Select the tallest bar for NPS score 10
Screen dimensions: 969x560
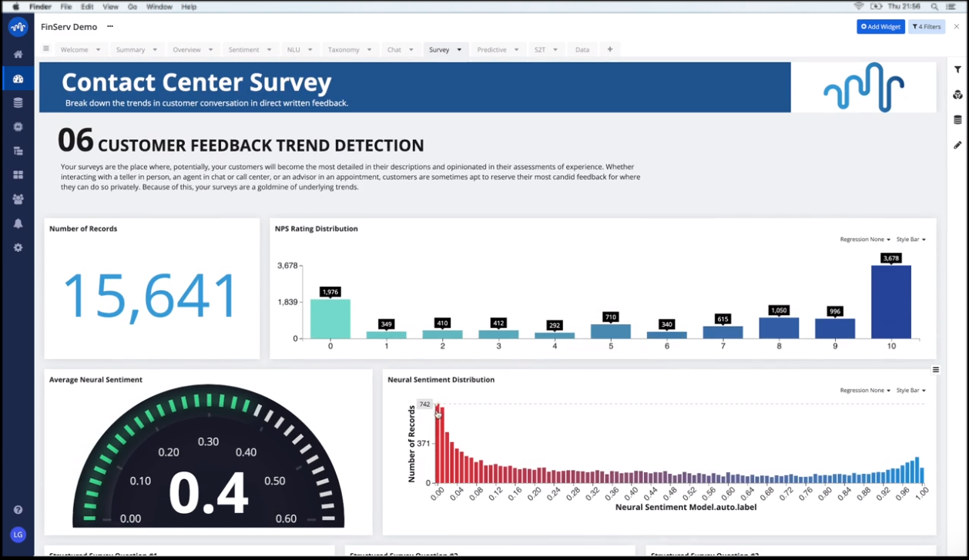pyautogui.click(x=892, y=300)
